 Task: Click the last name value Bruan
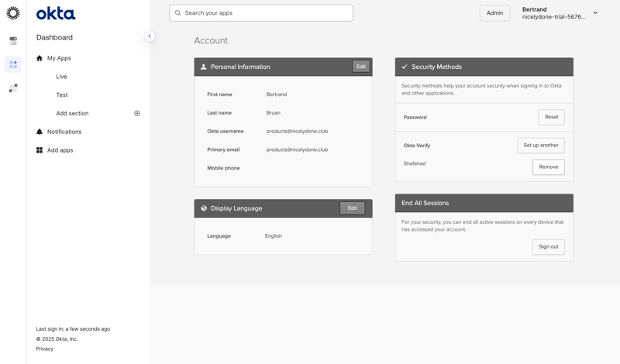tap(274, 113)
